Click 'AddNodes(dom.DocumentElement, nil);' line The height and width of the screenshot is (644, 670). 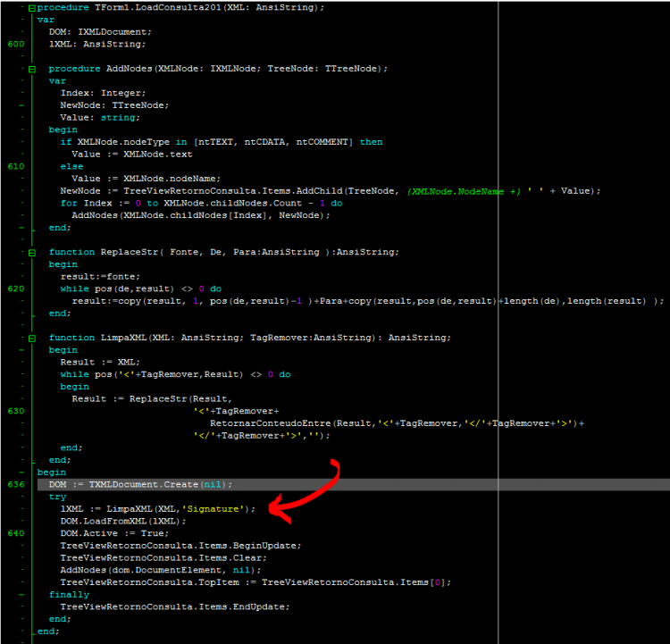coord(160,570)
